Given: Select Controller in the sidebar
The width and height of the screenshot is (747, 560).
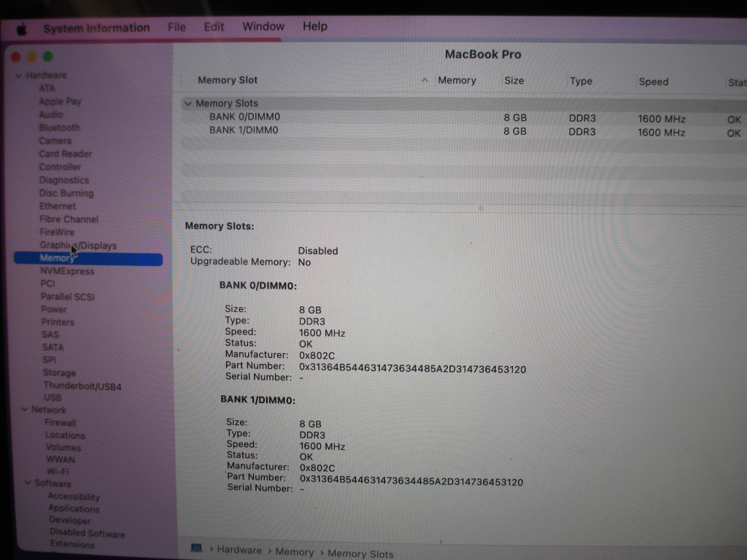Looking at the screenshot, I should tap(60, 167).
